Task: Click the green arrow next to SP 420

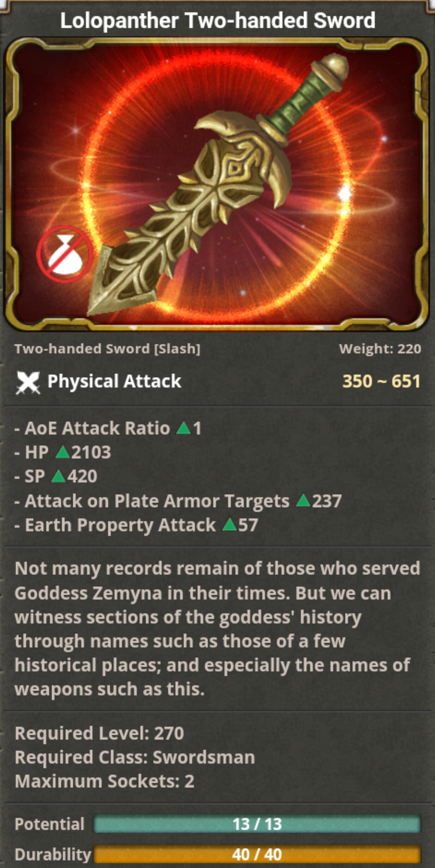Action: point(59,476)
